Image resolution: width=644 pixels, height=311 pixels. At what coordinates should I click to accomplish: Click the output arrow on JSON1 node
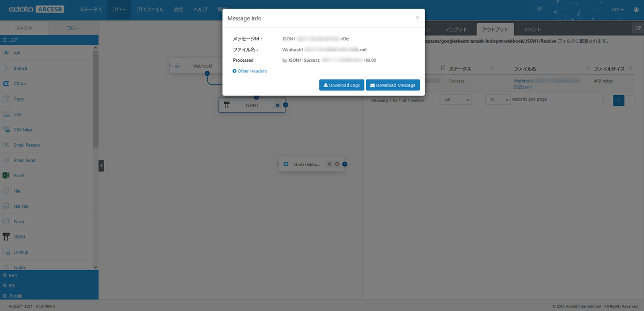(286, 105)
